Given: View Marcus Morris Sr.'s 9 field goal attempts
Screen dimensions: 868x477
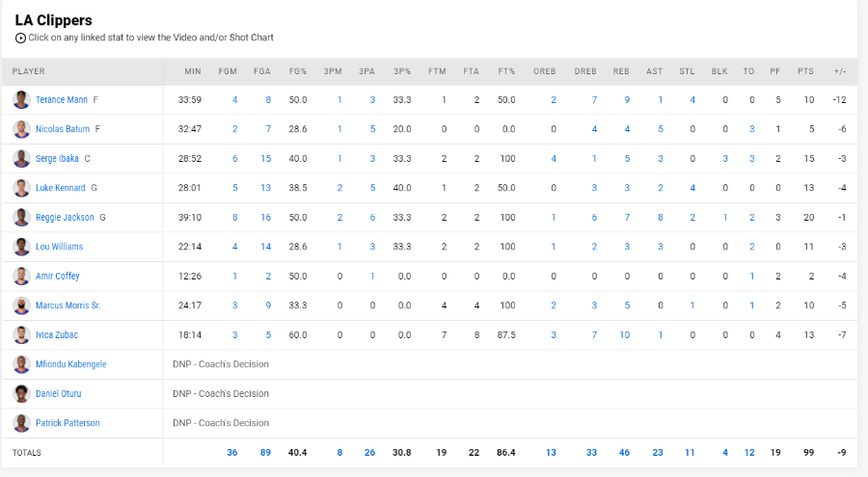Looking at the screenshot, I should 268,305.
